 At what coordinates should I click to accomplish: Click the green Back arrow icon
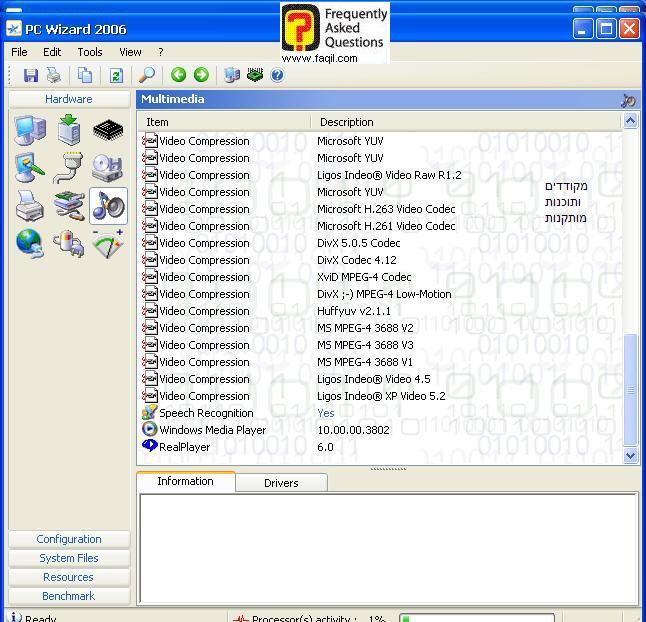tap(178, 75)
